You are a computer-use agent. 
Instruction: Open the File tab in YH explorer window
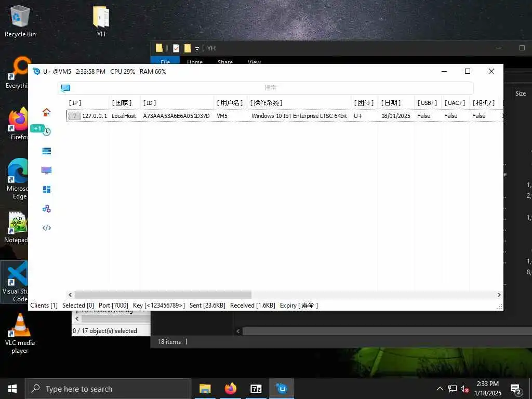click(165, 61)
